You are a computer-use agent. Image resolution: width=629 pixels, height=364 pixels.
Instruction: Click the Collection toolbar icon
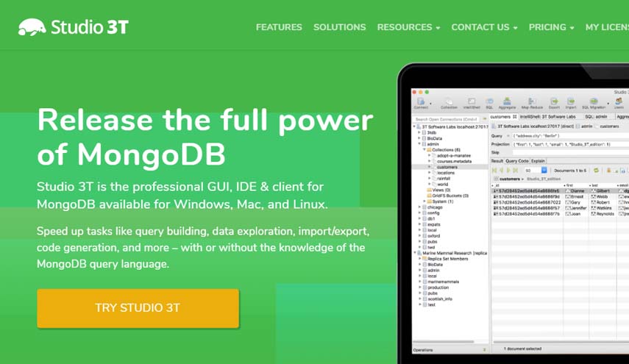click(449, 101)
